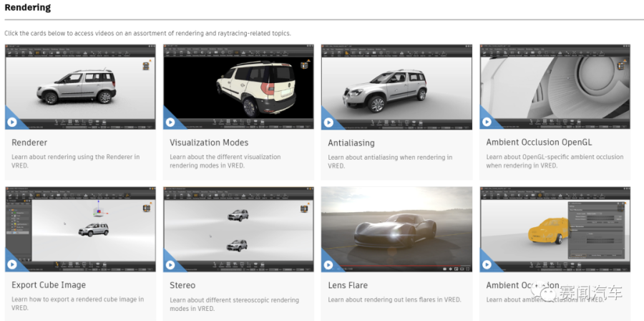Click the Lens Flare title text
The width and height of the screenshot is (644, 321).
click(x=348, y=285)
